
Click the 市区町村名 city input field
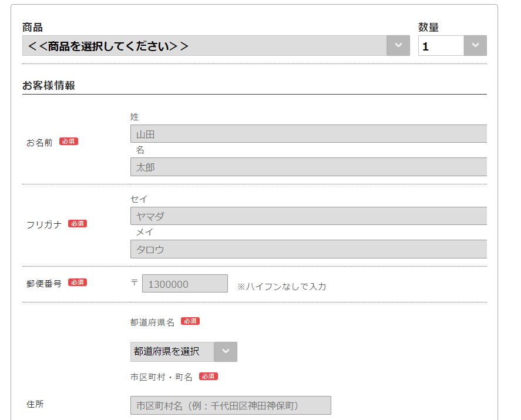pos(229,405)
